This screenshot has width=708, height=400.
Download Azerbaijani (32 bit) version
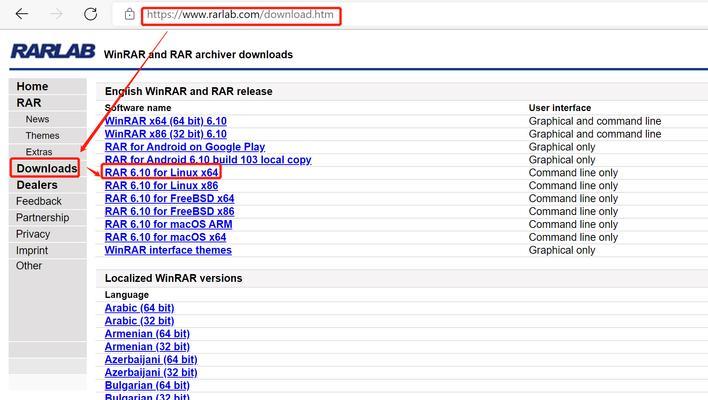pos(151,372)
